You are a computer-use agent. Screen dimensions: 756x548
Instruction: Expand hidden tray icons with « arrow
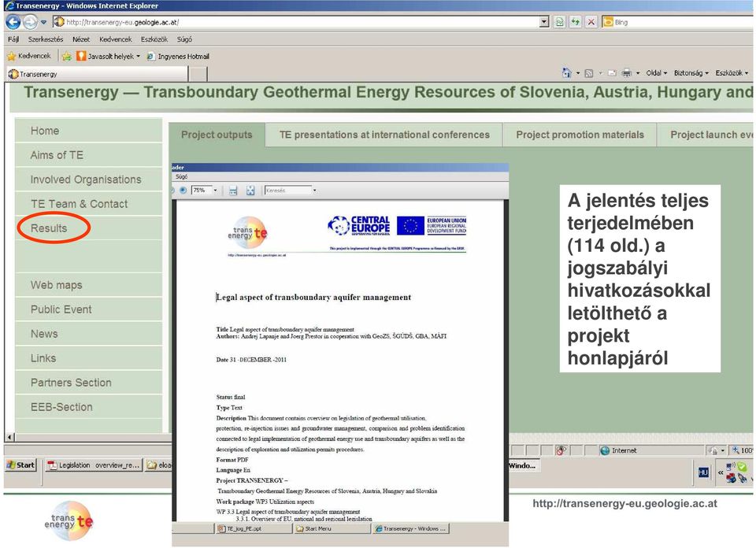click(721, 472)
